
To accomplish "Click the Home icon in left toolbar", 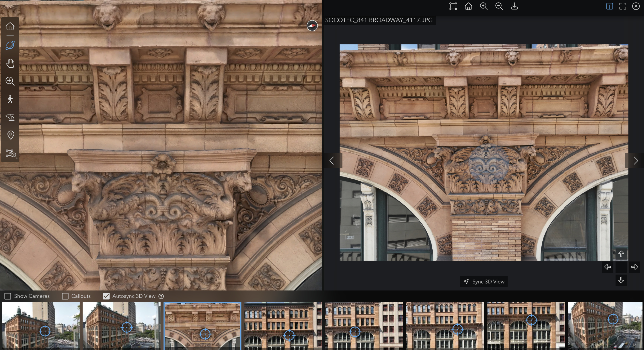I will tap(10, 26).
